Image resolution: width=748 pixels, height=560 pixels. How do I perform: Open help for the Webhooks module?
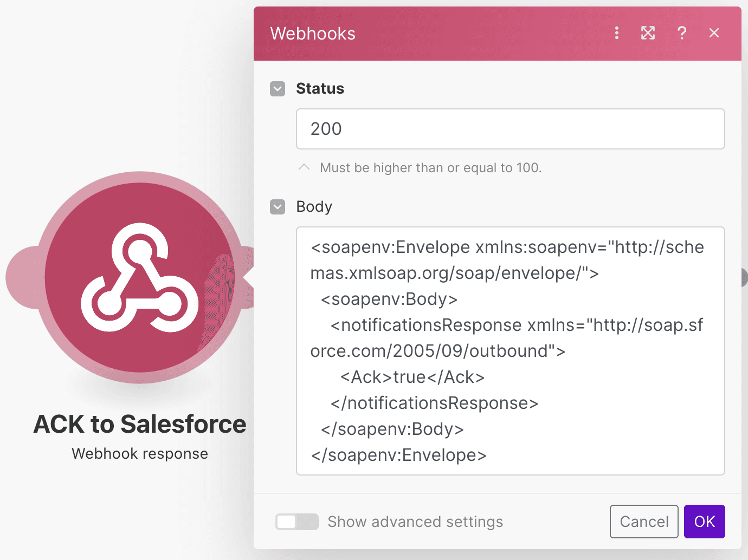click(x=681, y=33)
